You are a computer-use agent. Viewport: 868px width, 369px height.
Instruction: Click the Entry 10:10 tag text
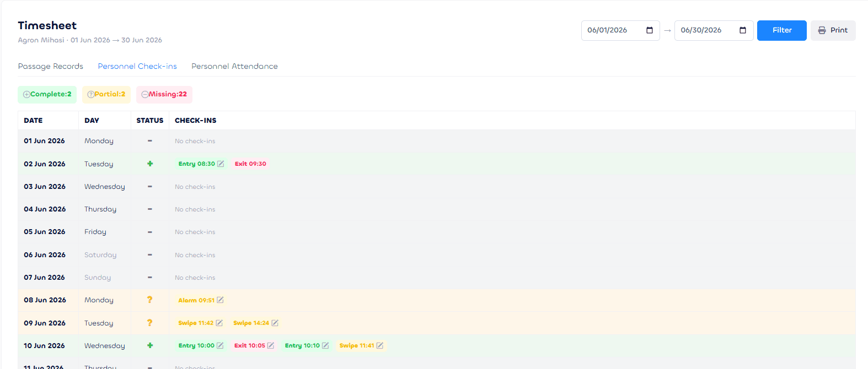click(x=302, y=345)
